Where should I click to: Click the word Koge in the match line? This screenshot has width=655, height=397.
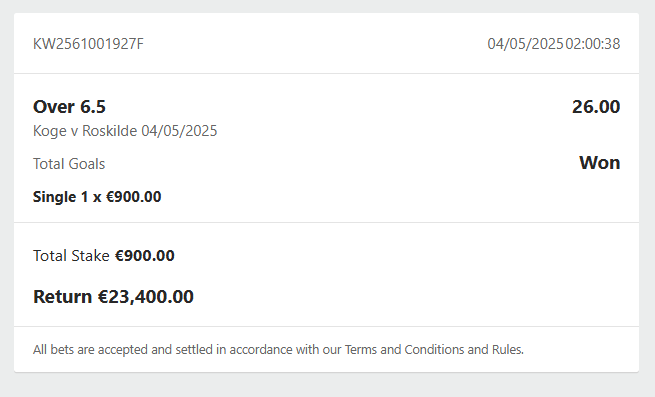pos(50,131)
